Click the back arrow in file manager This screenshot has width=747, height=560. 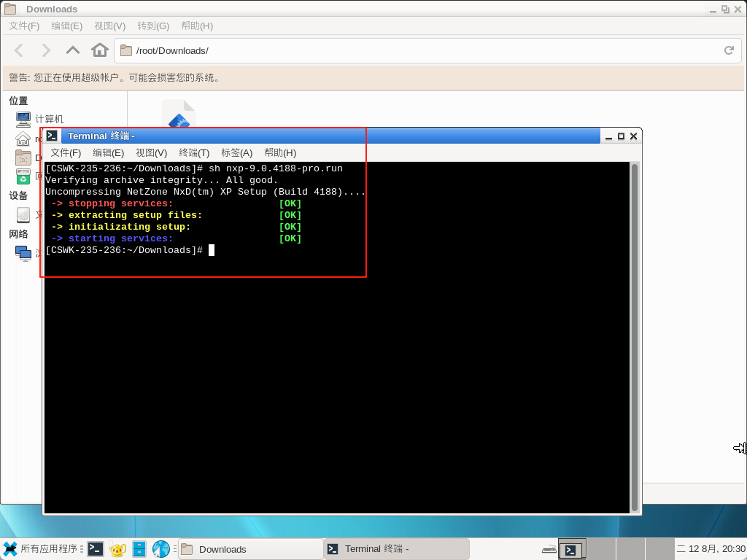(x=19, y=50)
